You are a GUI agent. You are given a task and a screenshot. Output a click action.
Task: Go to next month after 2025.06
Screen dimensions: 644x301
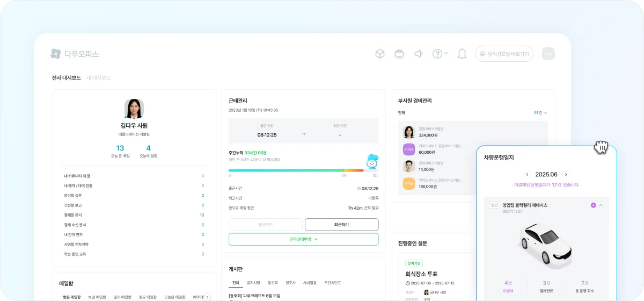pos(566,174)
